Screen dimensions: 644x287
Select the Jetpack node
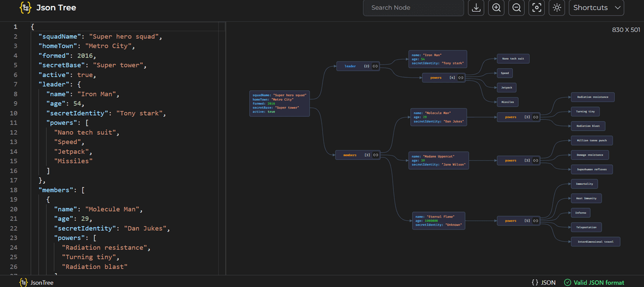(x=507, y=88)
